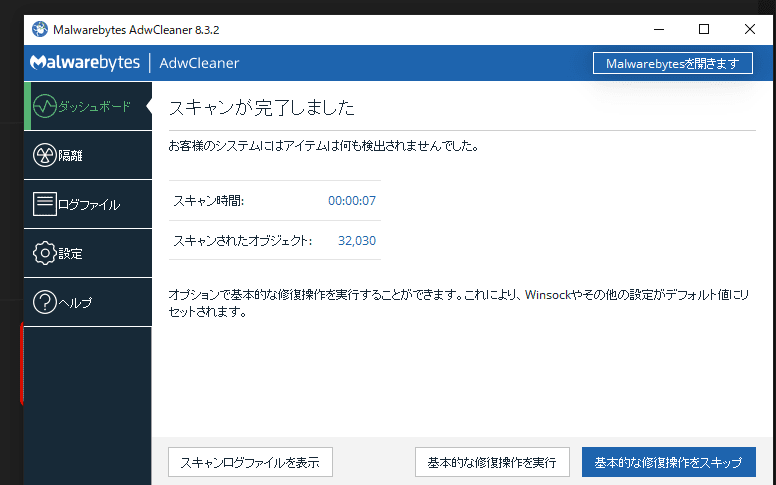Click 基本的な修復操作をスキップ button

669,462
